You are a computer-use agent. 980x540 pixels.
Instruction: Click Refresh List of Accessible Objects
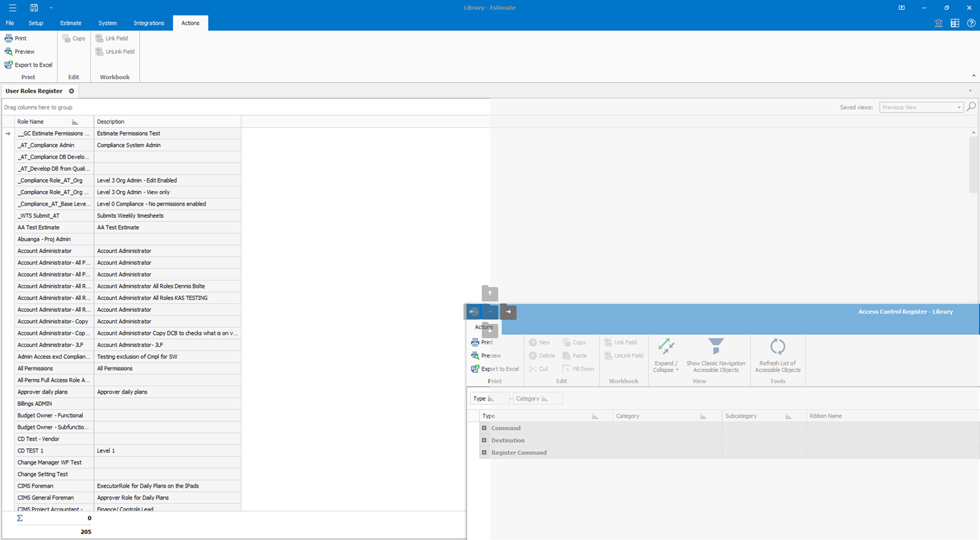click(x=777, y=356)
